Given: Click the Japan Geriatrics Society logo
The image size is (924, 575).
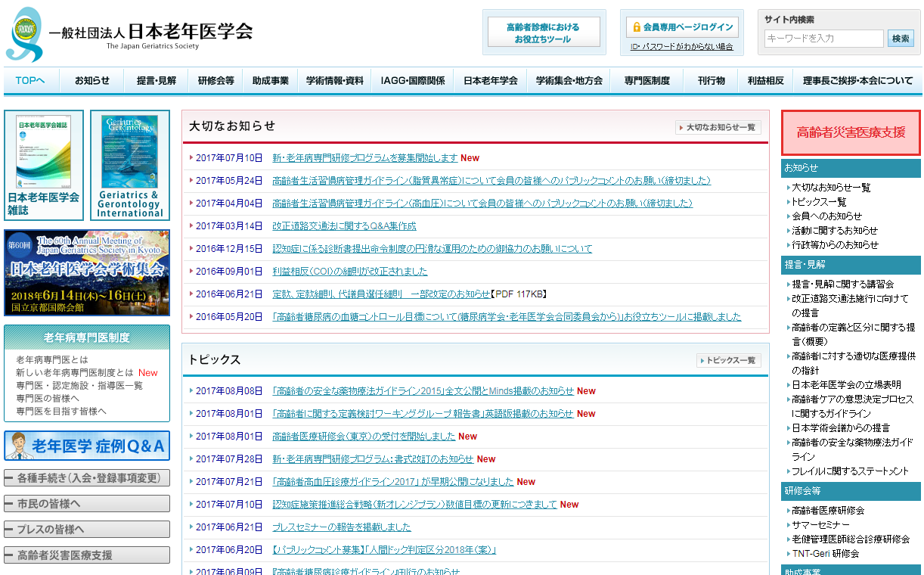Looking at the screenshot, I should click(129, 34).
